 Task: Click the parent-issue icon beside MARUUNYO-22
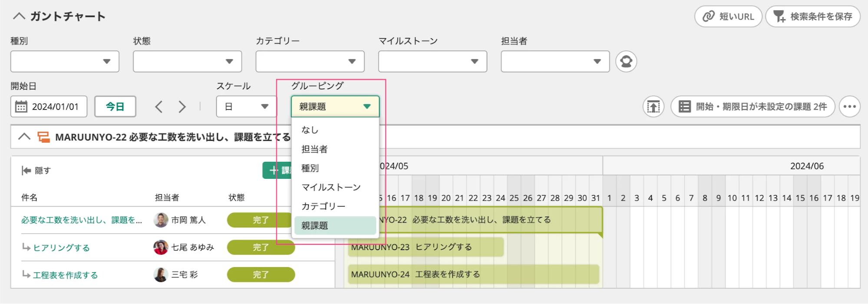tap(43, 137)
